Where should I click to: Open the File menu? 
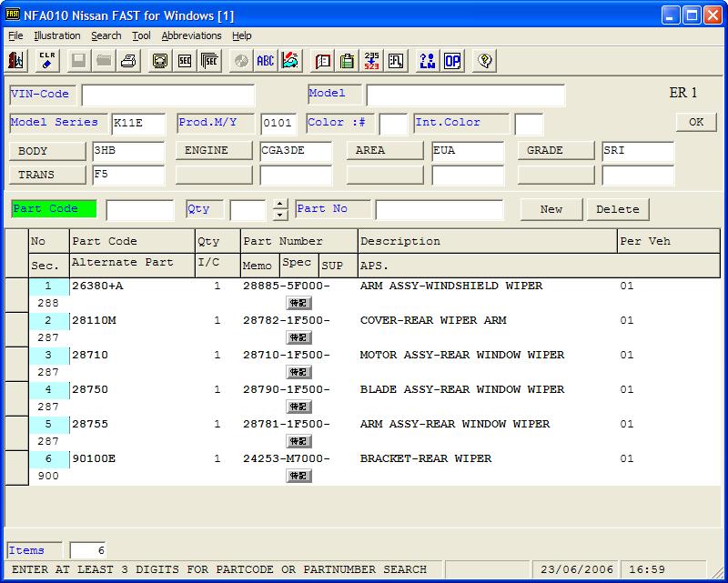pyautogui.click(x=15, y=35)
